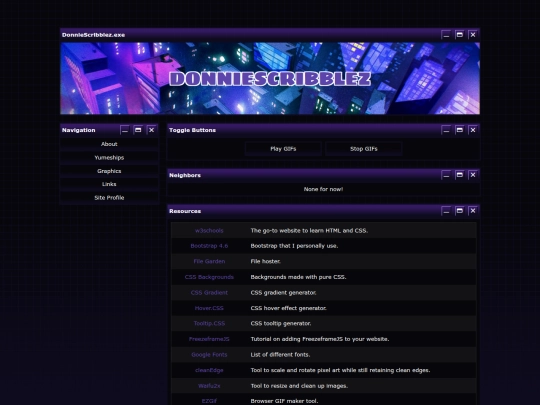Open the Graphics section
The width and height of the screenshot is (540, 405).
[x=109, y=171]
